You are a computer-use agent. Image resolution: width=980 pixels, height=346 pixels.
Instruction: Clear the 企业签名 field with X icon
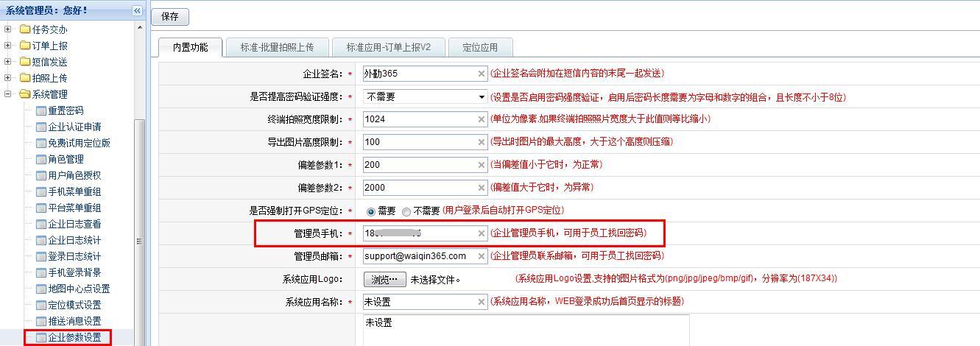[x=482, y=74]
